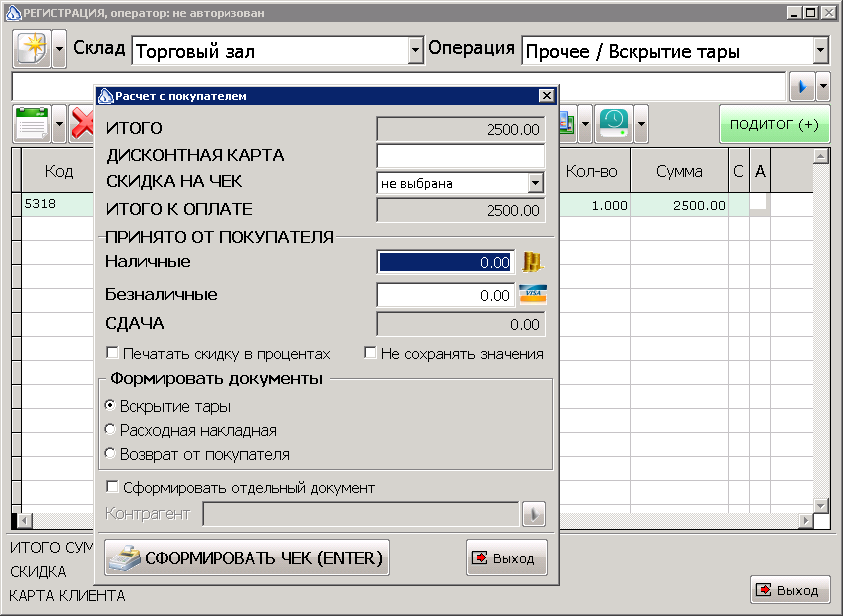Expand the СКИДКА НА ЧЕК dropdown
The height and width of the screenshot is (616, 843).
click(535, 183)
